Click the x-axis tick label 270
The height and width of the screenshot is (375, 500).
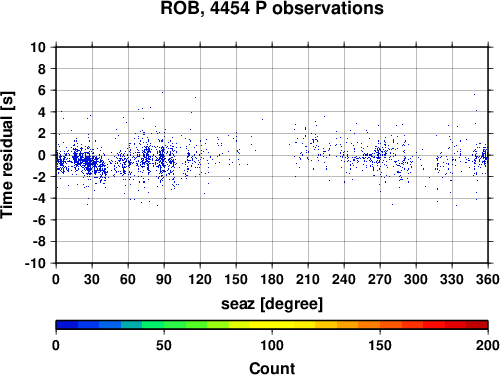(x=380, y=279)
